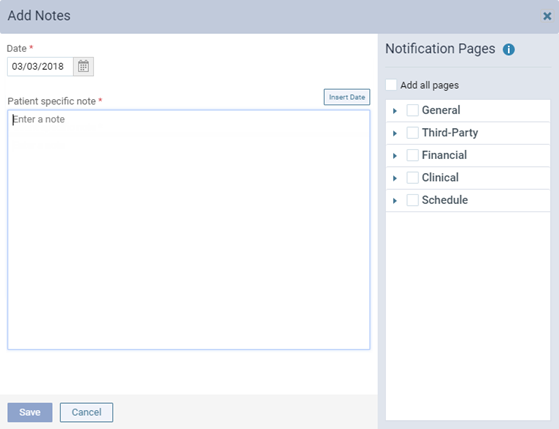Expand the Third-Party tree node arrow

point(395,133)
